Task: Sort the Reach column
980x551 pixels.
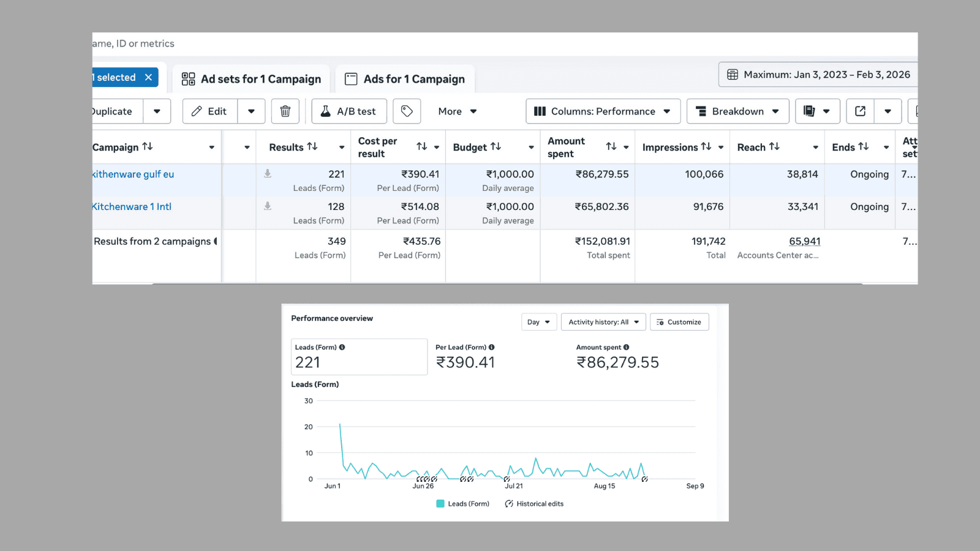Action: click(775, 147)
